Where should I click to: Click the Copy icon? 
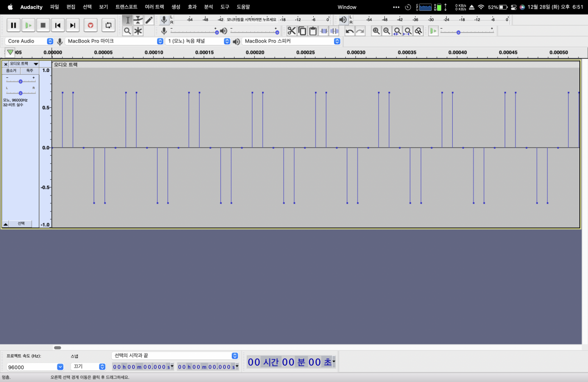click(302, 31)
